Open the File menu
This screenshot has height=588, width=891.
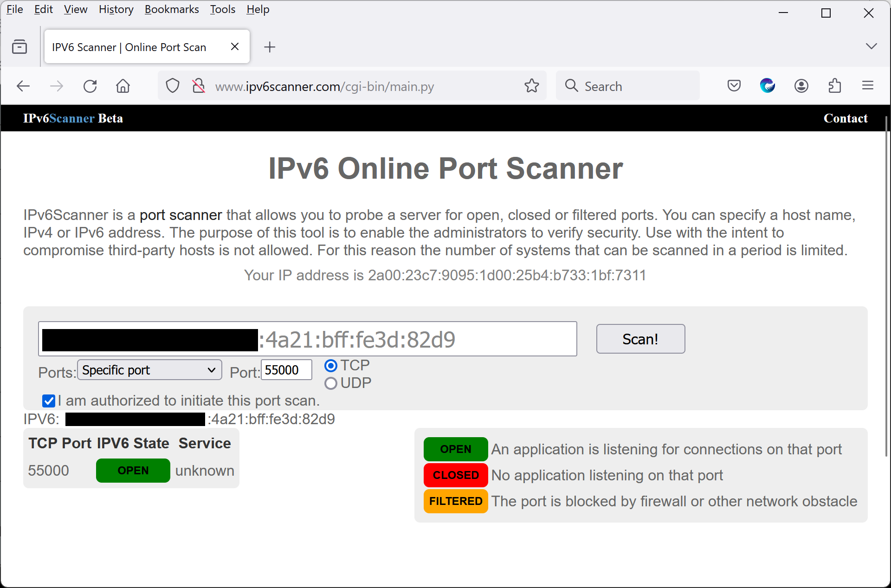(x=15, y=9)
